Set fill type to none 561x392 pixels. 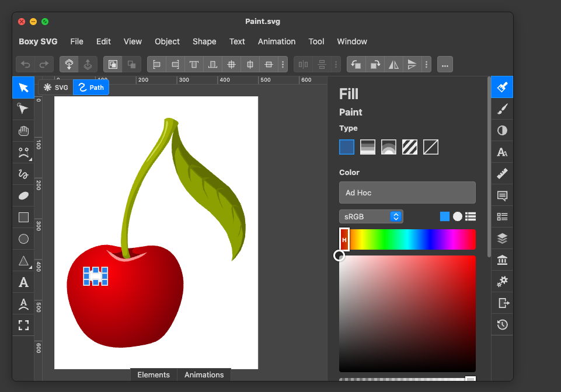click(x=430, y=147)
